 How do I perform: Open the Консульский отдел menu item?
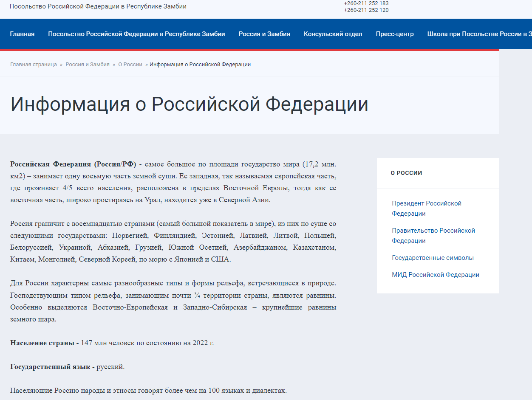(x=333, y=34)
